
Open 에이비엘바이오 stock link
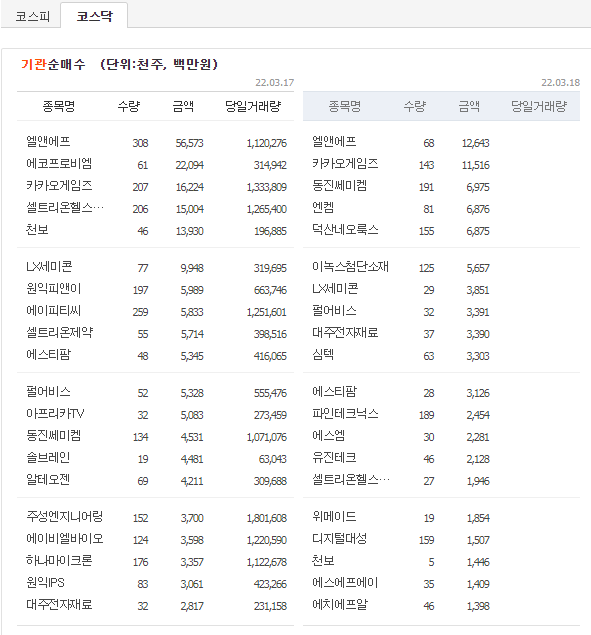[x=65, y=539]
